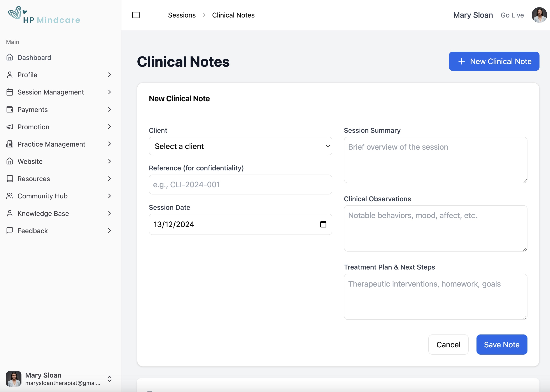Click the Sessions breadcrumb link
550x392 pixels.
pyautogui.click(x=182, y=15)
